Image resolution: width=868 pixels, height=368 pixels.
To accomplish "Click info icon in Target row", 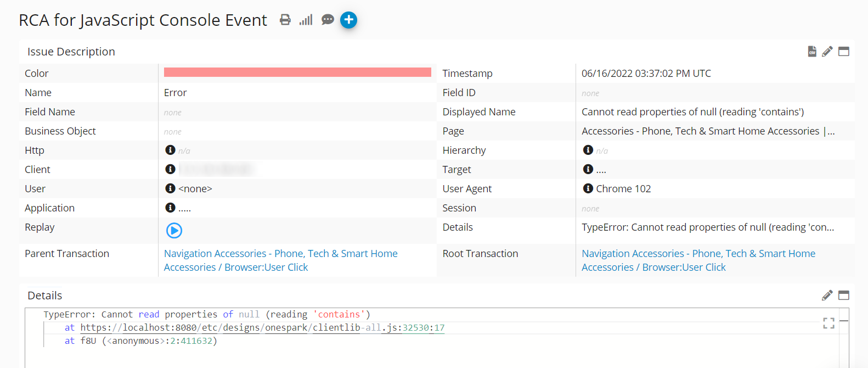I will [x=588, y=169].
